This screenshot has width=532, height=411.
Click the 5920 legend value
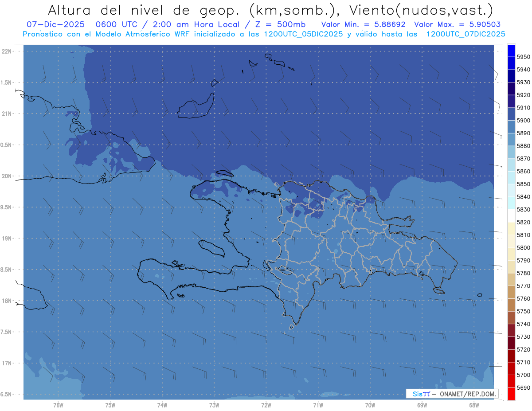pos(523,95)
